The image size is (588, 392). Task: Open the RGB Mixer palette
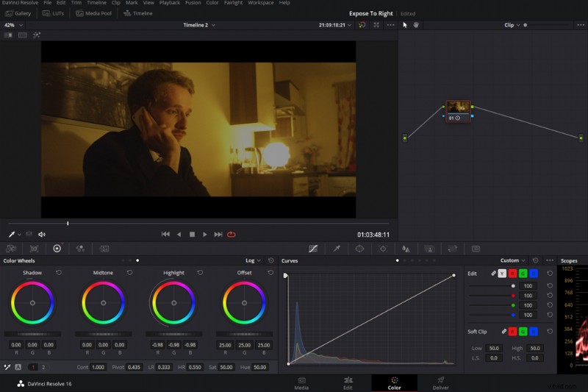pos(80,249)
